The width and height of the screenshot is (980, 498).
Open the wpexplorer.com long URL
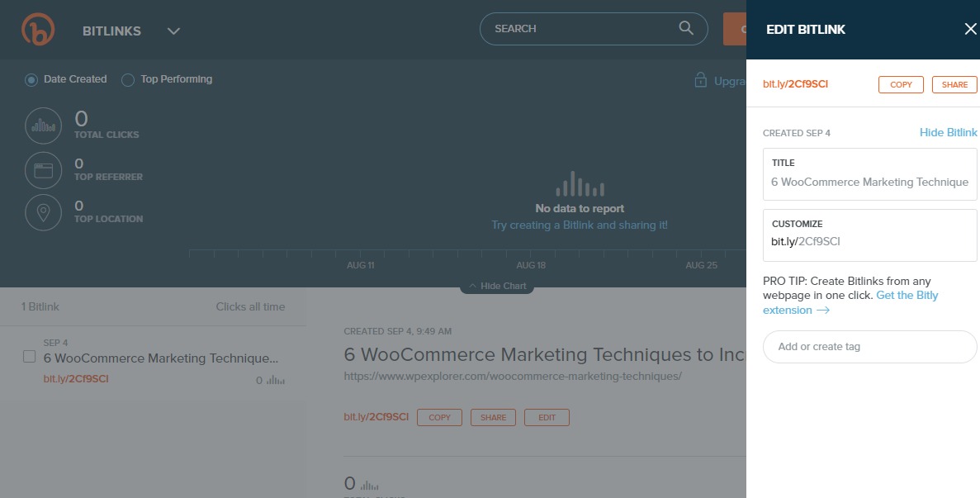point(513,376)
